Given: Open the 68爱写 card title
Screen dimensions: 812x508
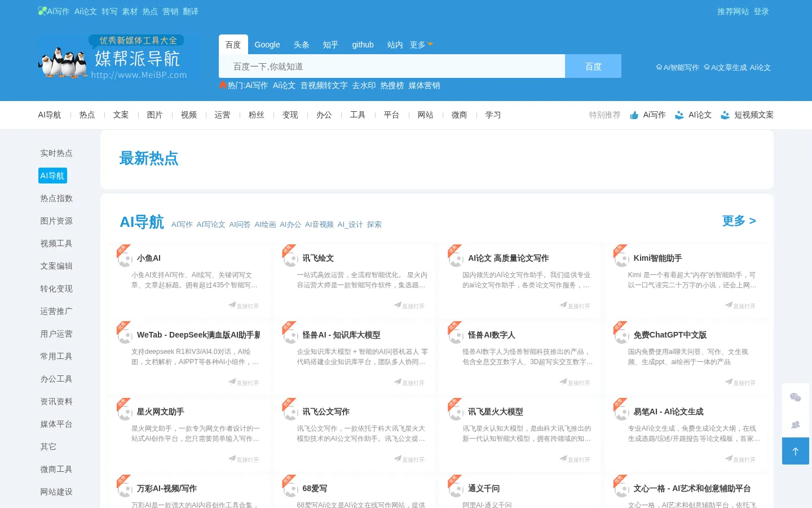Looking at the screenshot, I should 315,488.
